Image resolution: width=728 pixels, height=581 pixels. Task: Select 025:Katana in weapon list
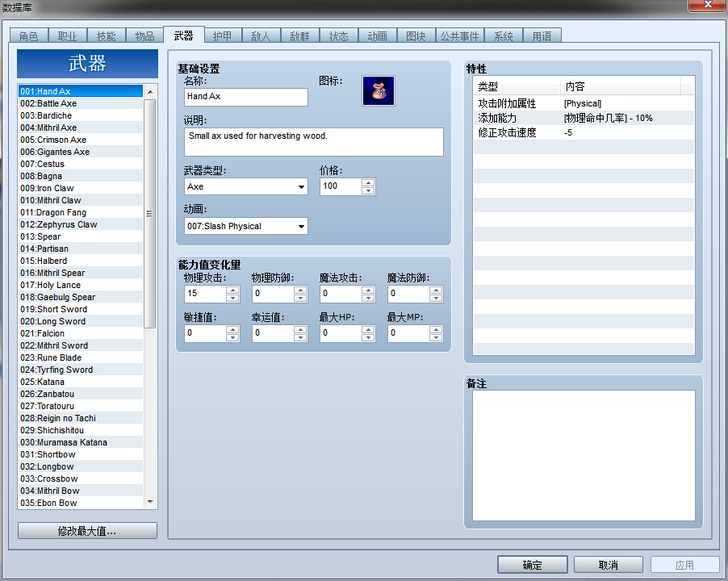click(x=81, y=382)
